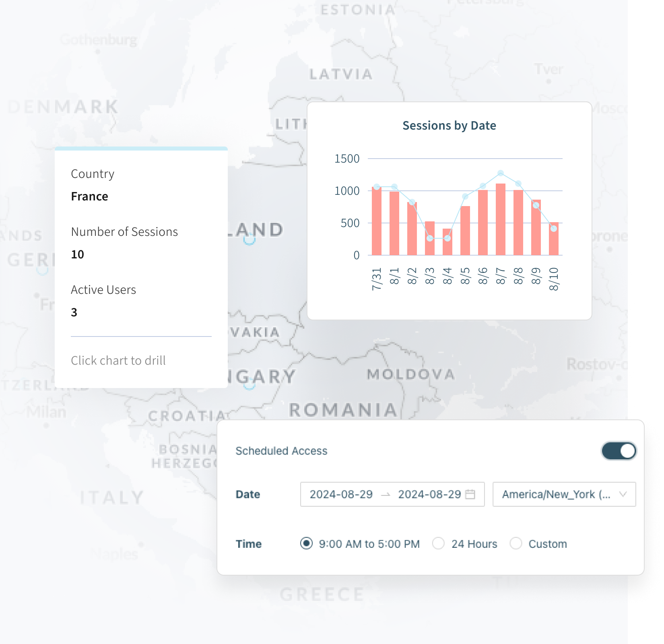This screenshot has width=664, height=644.
Task: Click the Active Users label
Action: click(103, 290)
